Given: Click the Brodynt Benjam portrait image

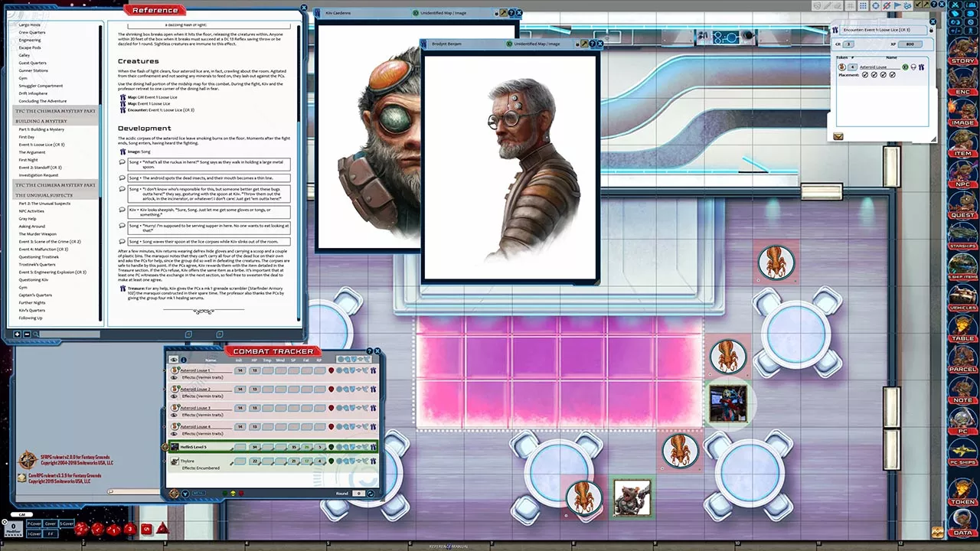Looking at the screenshot, I should (511, 168).
